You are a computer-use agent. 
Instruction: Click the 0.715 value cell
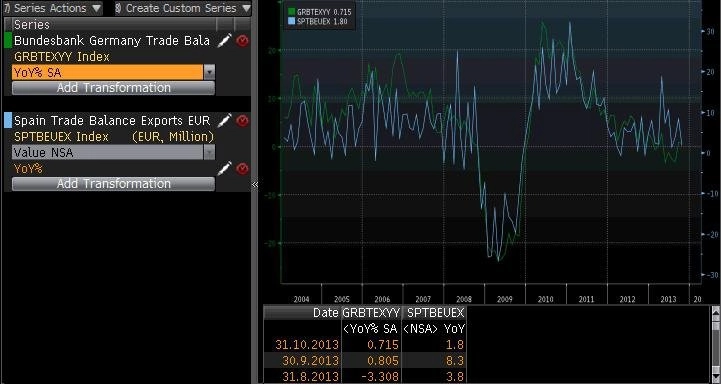click(x=383, y=344)
